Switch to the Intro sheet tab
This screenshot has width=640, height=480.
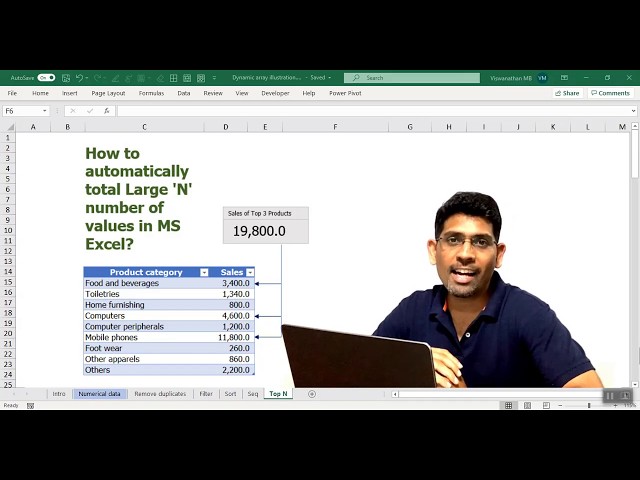click(x=59, y=393)
